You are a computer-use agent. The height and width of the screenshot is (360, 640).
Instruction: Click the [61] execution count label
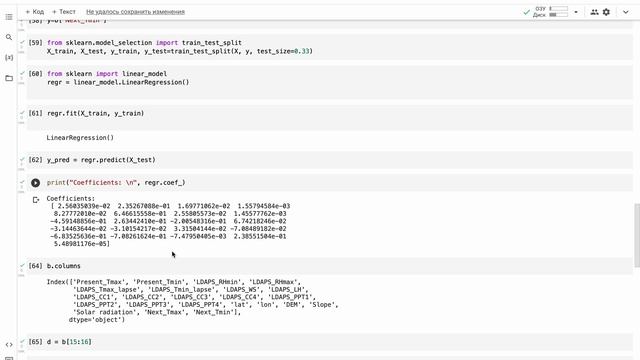click(35, 113)
